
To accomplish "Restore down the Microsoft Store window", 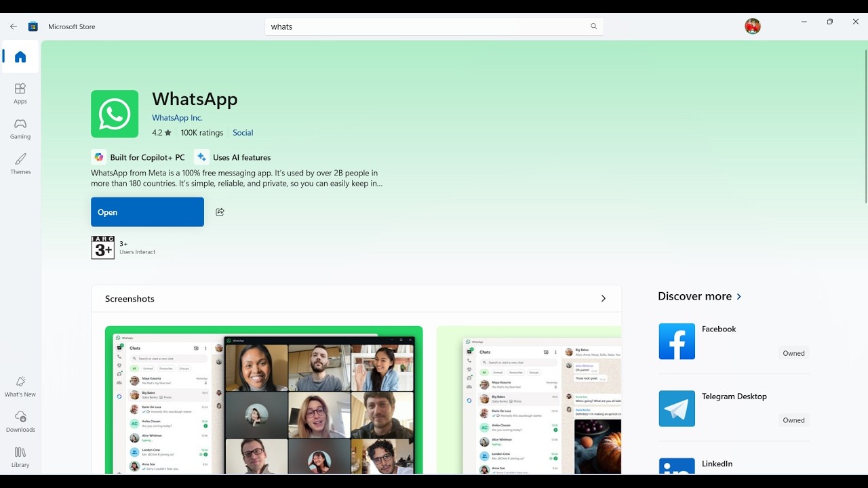I will pos(830,22).
